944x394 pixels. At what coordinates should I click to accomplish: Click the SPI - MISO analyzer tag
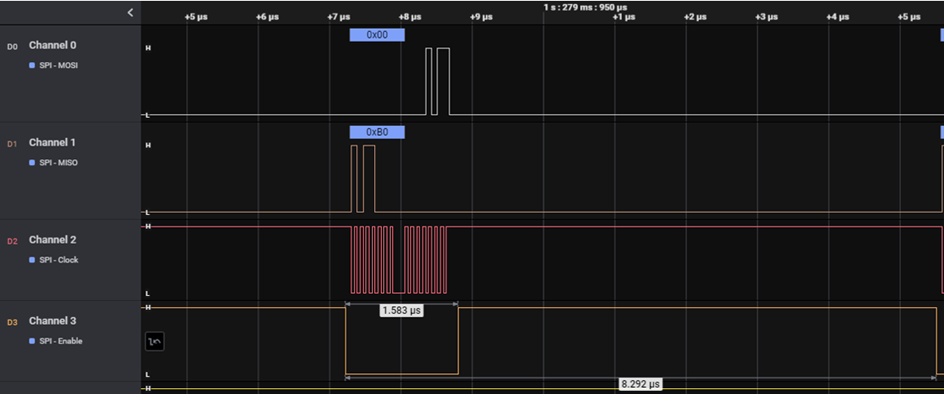tap(58, 163)
